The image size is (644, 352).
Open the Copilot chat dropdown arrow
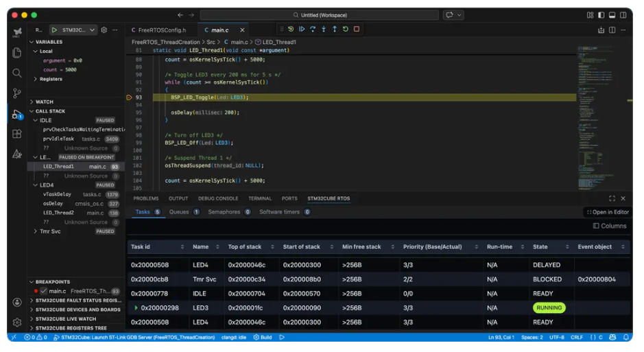click(460, 15)
